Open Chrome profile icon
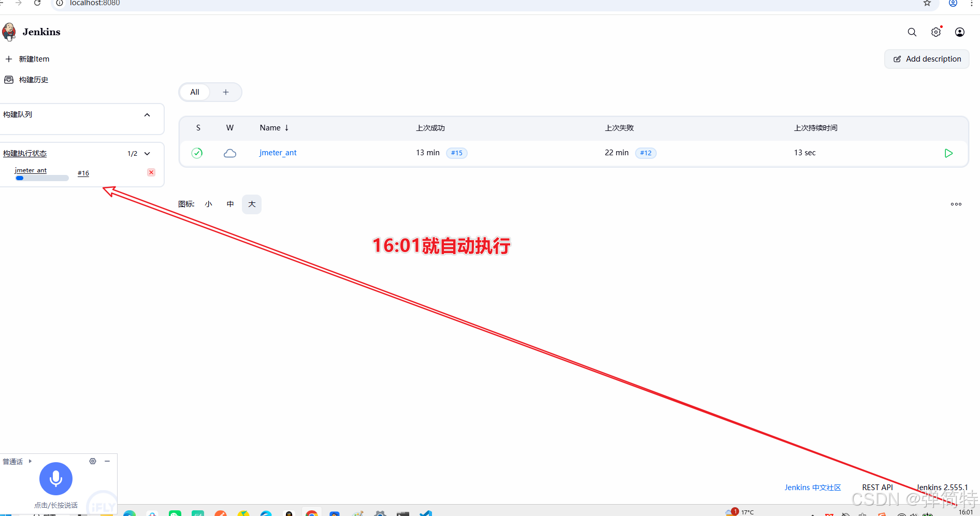 953,3
